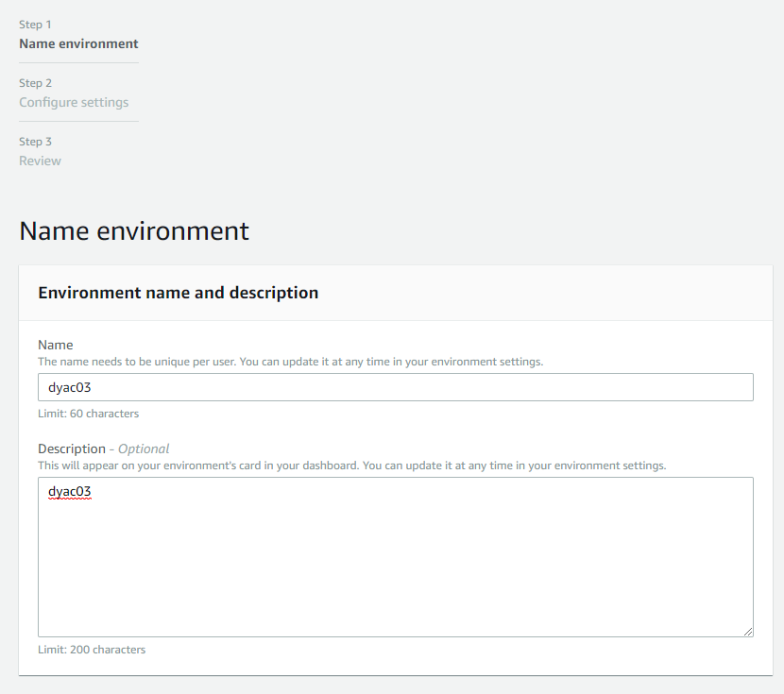
Task: Click the 'Limit: 60 characters' hint
Action: [x=89, y=414]
